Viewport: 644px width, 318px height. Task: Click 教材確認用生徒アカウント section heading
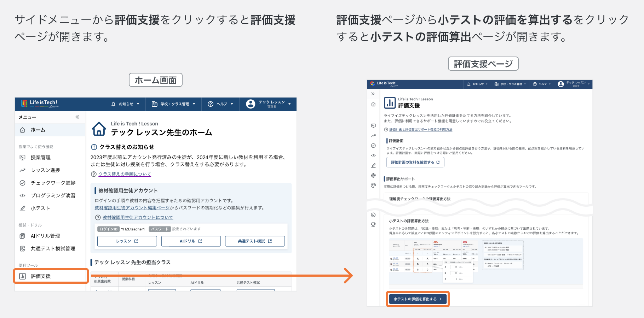point(128,190)
